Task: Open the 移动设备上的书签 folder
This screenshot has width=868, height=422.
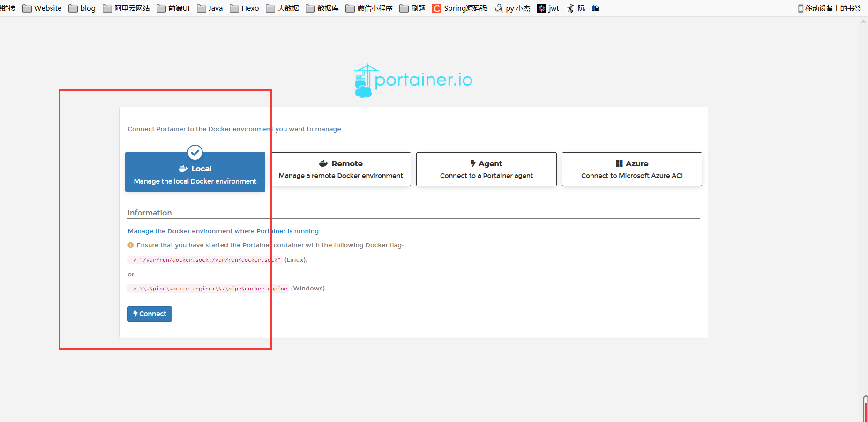Action: tap(830, 8)
